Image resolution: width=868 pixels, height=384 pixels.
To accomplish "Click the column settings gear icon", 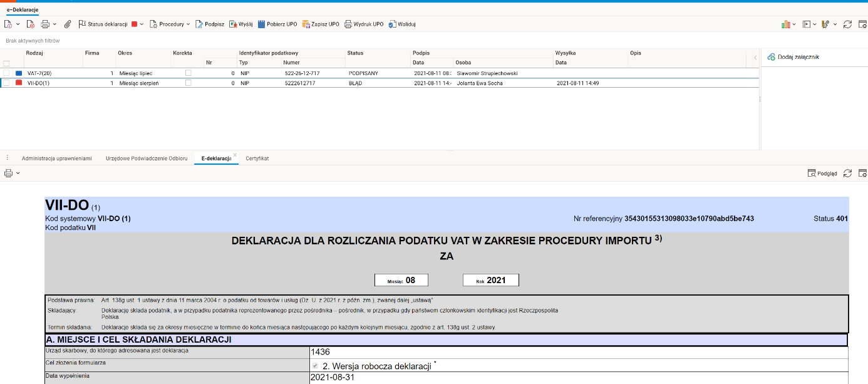I will coord(825,24).
